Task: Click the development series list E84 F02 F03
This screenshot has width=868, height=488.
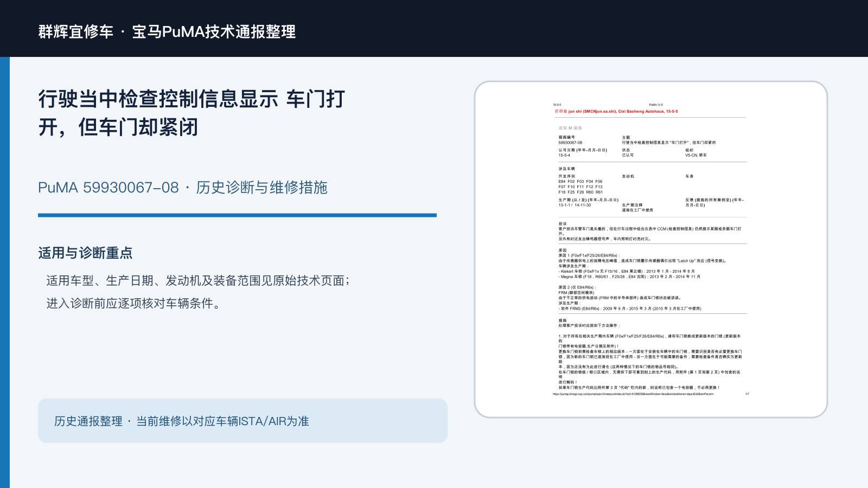Action: point(580,187)
